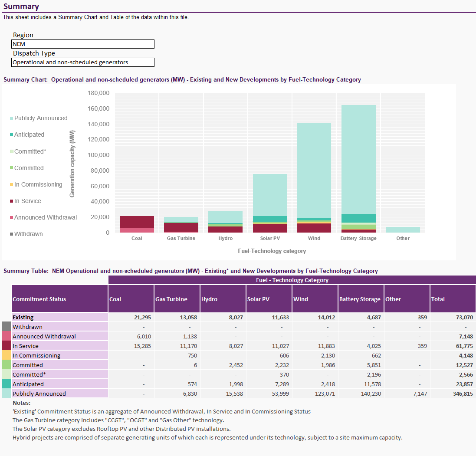476x456 pixels.
Task: Click the In Service legend marker in chart
Action: 12,201
